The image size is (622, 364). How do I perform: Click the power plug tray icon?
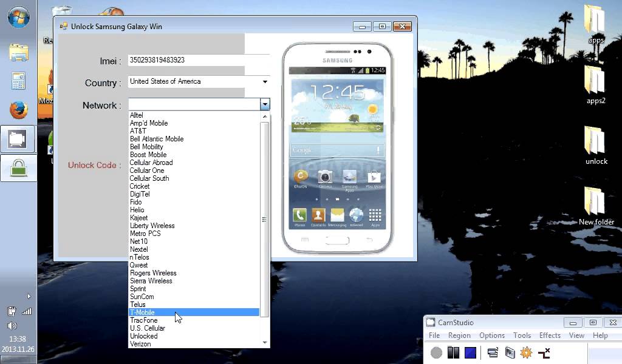coord(12,311)
